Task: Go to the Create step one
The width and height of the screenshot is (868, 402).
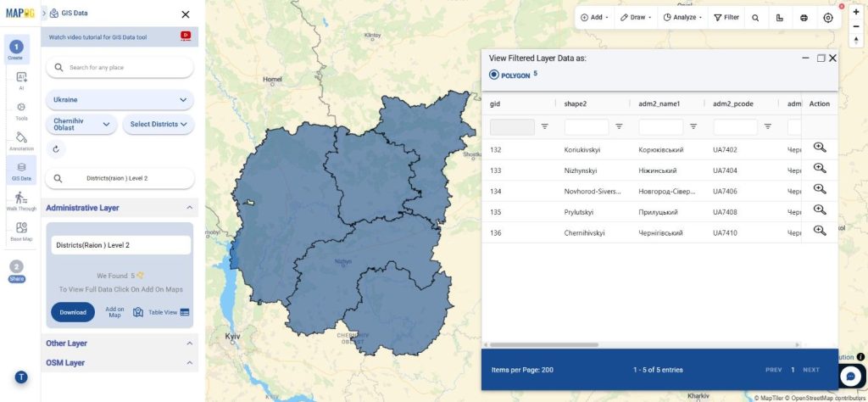Action: pyautogui.click(x=16, y=50)
